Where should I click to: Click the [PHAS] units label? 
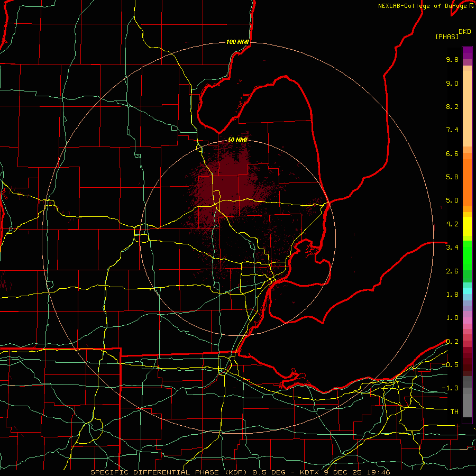(x=447, y=36)
